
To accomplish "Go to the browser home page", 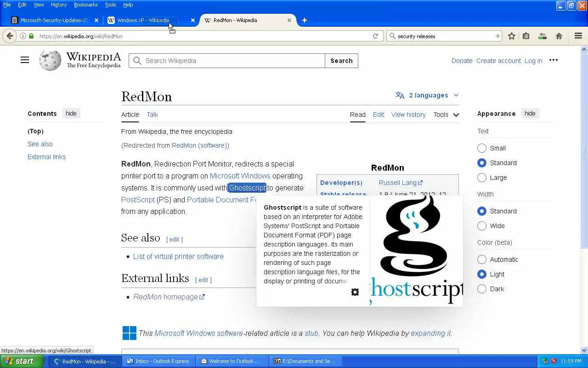I will tap(559, 36).
